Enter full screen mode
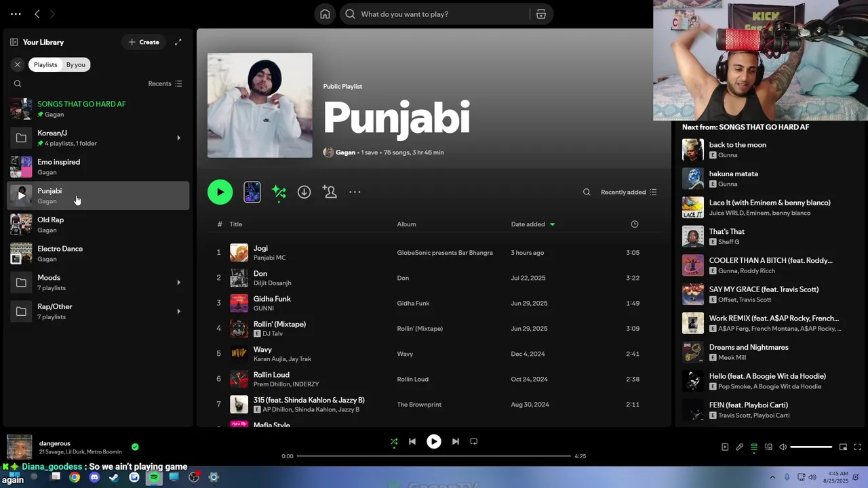868x488 pixels. [858, 447]
